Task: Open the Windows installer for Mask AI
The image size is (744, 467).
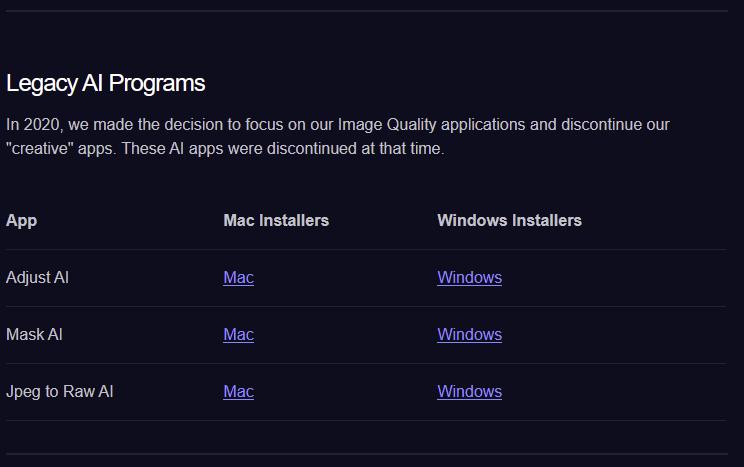Action: pyautogui.click(x=469, y=335)
